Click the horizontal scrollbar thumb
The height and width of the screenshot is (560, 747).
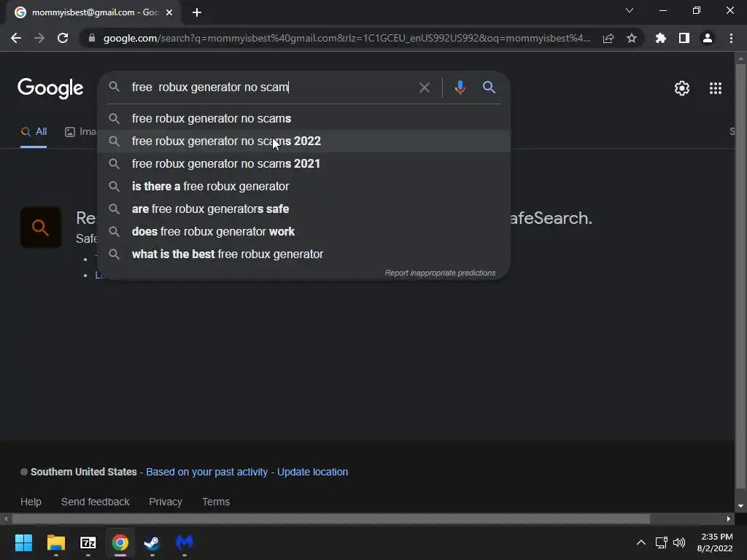tap(331, 519)
